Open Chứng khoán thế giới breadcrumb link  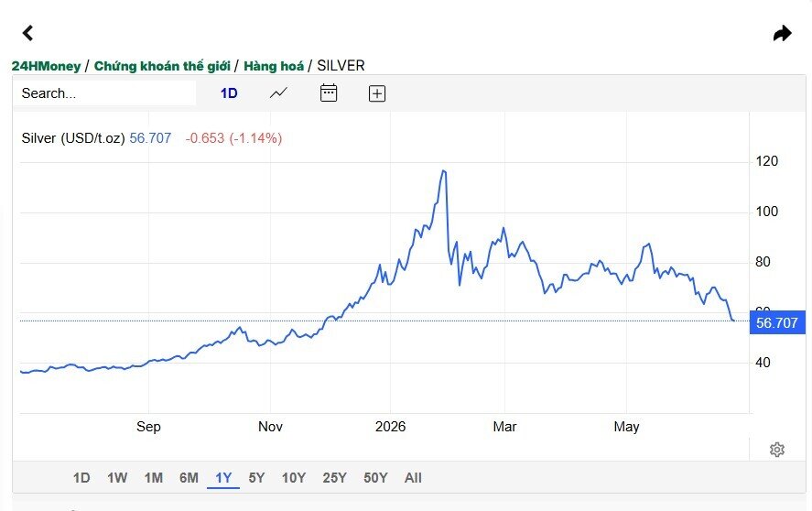(x=162, y=66)
